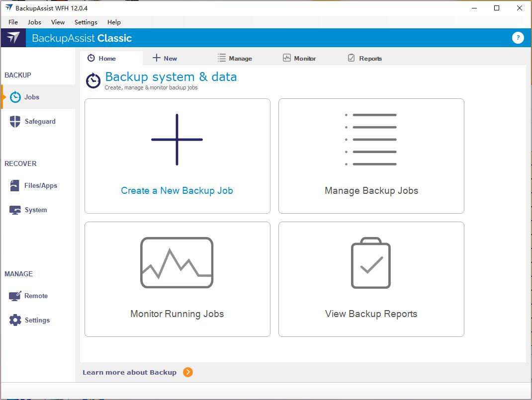This screenshot has height=400, width=532.
Task: Select Files/Apps under Recover
Action: click(x=38, y=185)
